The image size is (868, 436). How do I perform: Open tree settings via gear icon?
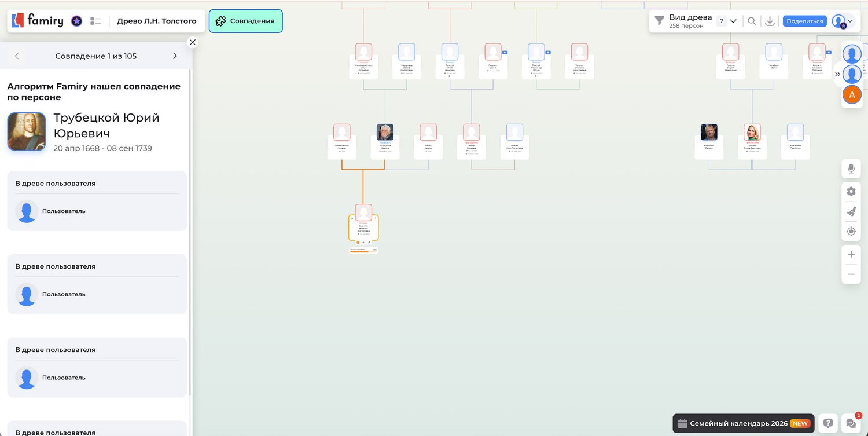pyautogui.click(x=851, y=192)
